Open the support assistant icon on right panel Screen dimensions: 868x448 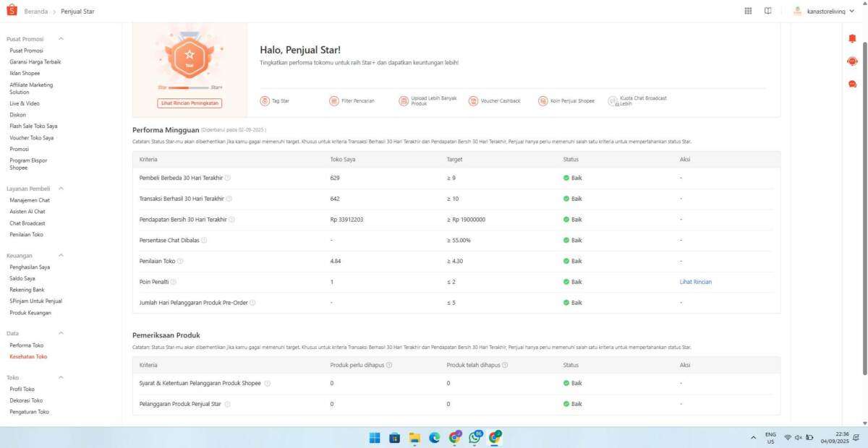[852, 61]
